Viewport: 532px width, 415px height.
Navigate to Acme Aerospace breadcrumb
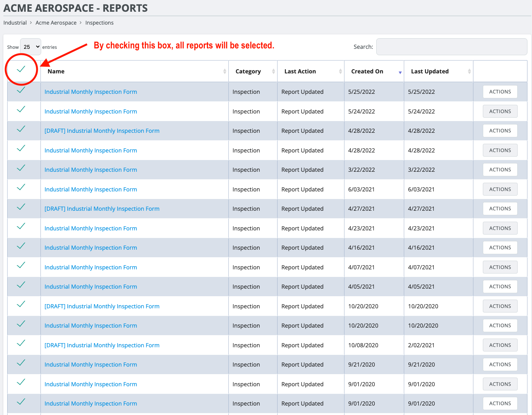pos(56,23)
